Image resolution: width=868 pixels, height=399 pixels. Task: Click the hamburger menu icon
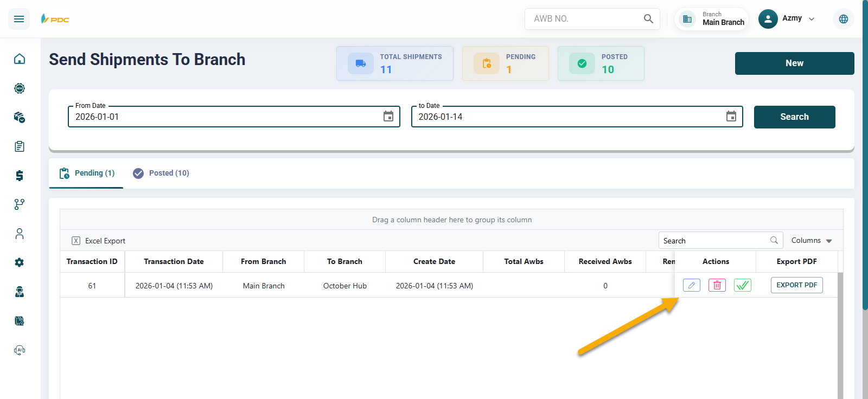click(x=19, y=19)
